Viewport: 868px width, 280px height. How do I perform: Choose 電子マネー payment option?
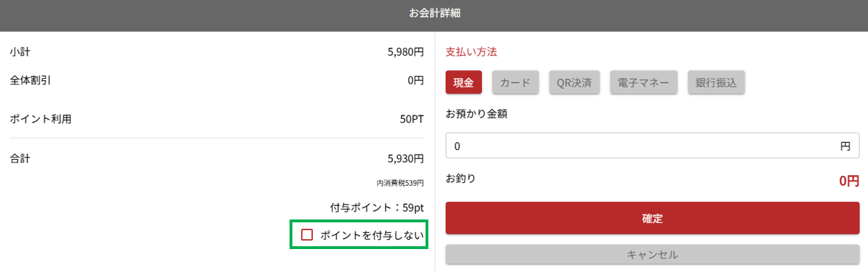pos(643,82)
